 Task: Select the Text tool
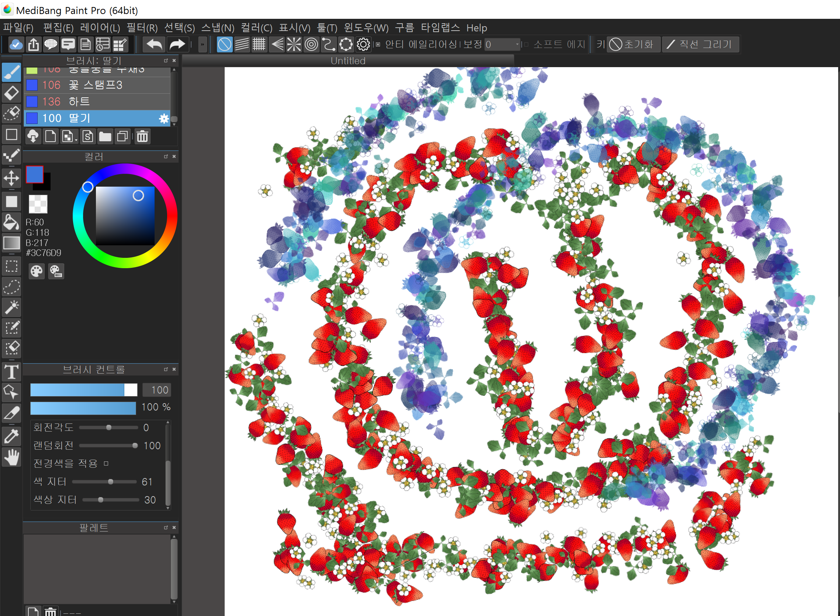11,372
